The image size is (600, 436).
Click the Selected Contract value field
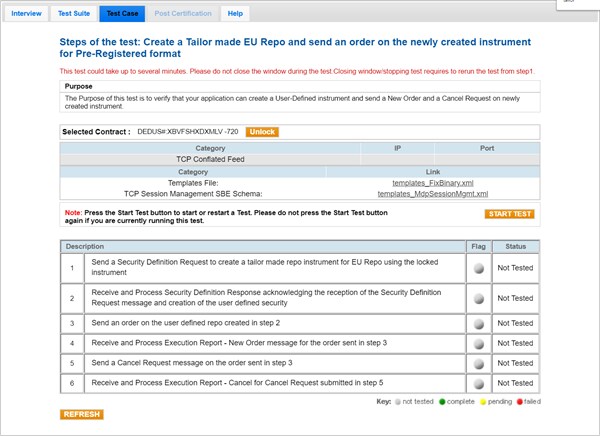click(x=188, y=132)
